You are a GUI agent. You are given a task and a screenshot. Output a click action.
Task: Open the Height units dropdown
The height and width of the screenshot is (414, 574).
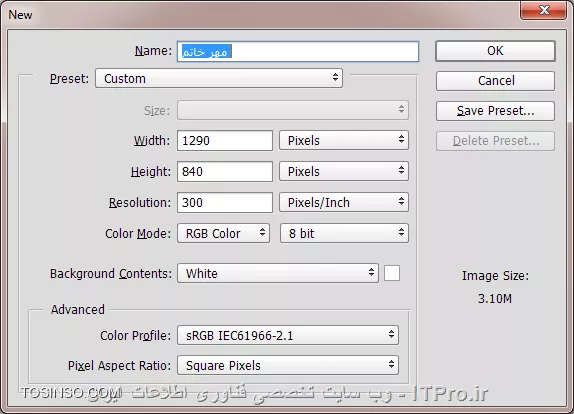pos(344,171)
